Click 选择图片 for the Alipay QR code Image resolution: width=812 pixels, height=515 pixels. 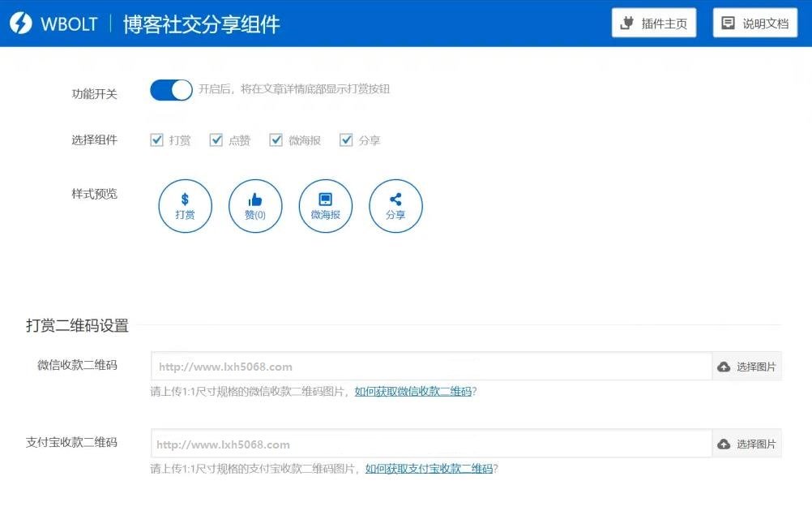(x=746, y=444)
